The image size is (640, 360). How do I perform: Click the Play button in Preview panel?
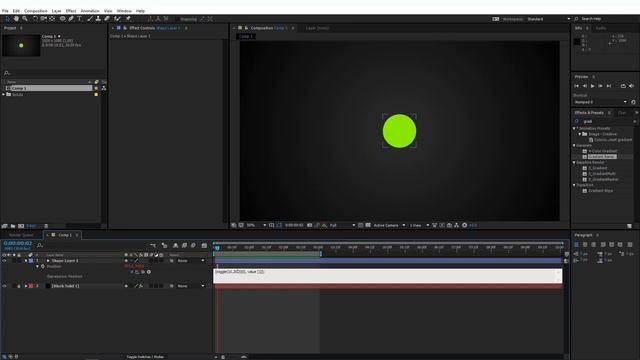pyautogui.click(x=593, y=86)
